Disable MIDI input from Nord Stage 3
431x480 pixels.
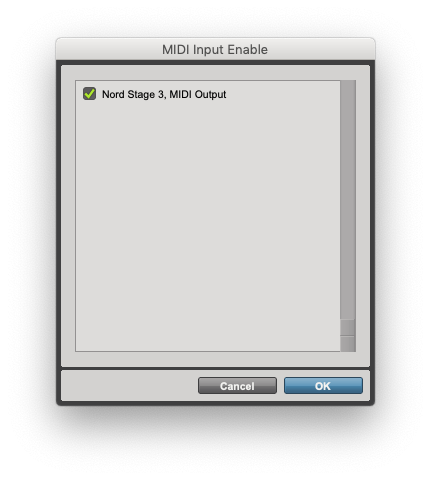coord(89,94)
